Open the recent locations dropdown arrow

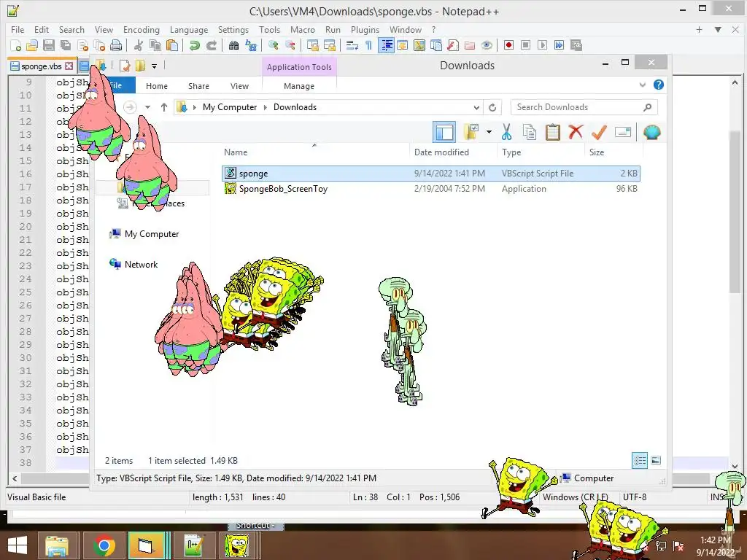click(x=147, y=107)
